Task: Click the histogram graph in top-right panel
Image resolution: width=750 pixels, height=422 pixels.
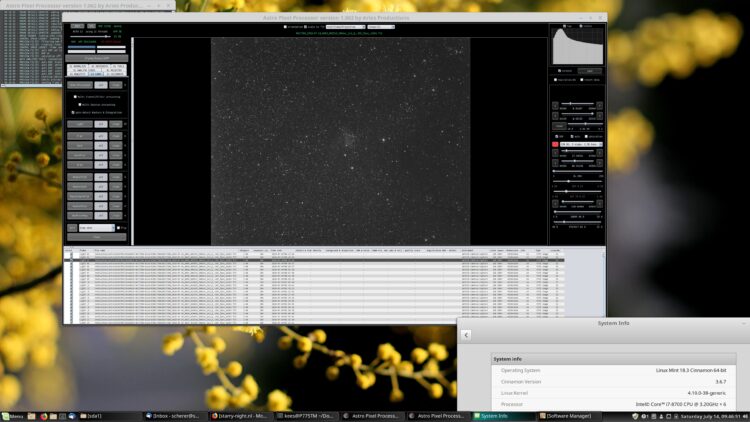Action: 577,46
